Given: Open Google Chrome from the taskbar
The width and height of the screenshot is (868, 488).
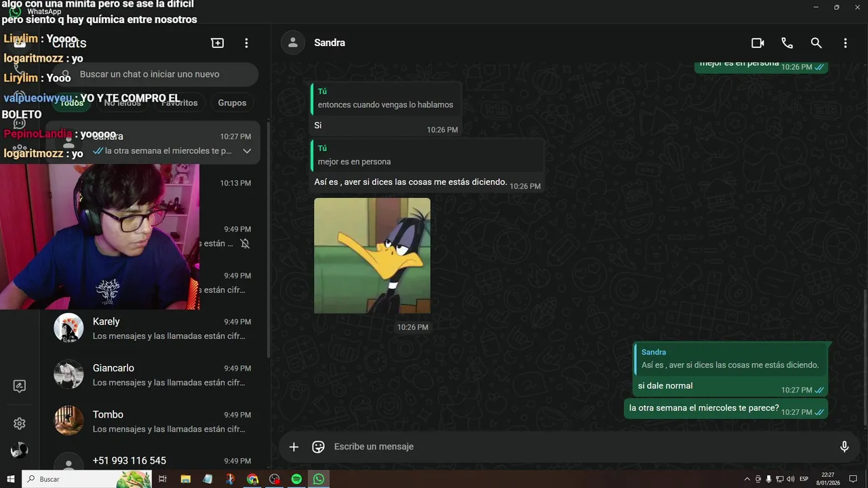Looking at the screenshot, I should [x=252, y=479].
